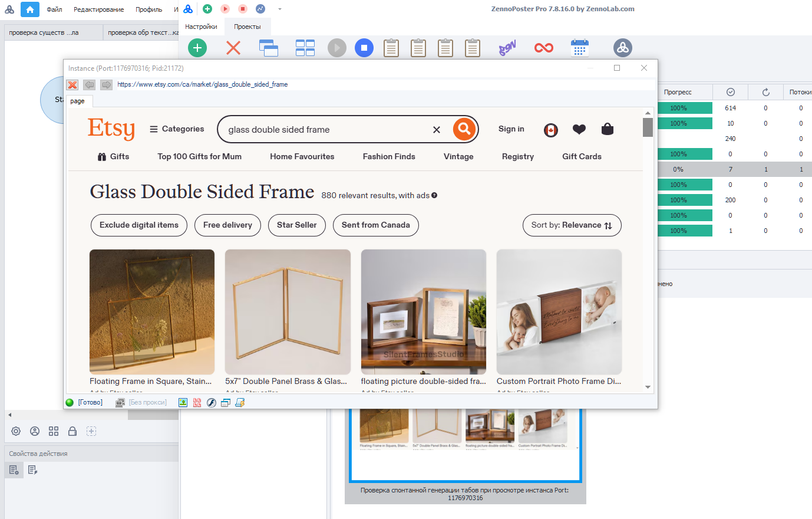The width and height of the screenshot is (812, 519).
Task: Click the small green add icon in the title bar
Action: click(x=207, y=9)
